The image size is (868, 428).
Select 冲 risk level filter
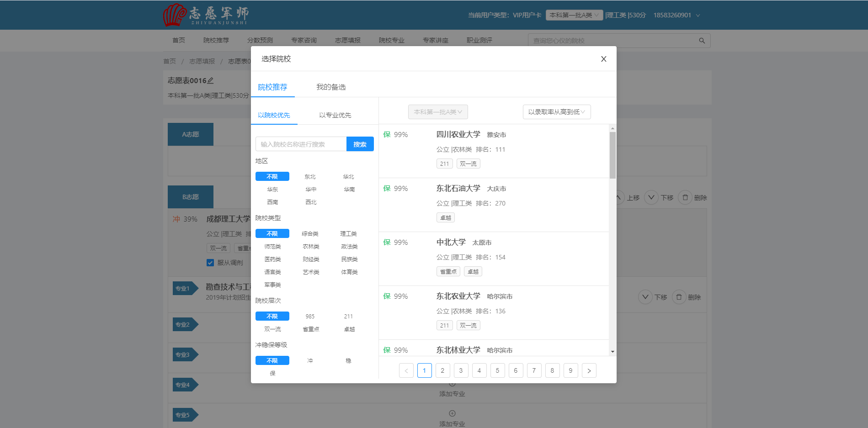pyautogui.click(x=310, y=360)
